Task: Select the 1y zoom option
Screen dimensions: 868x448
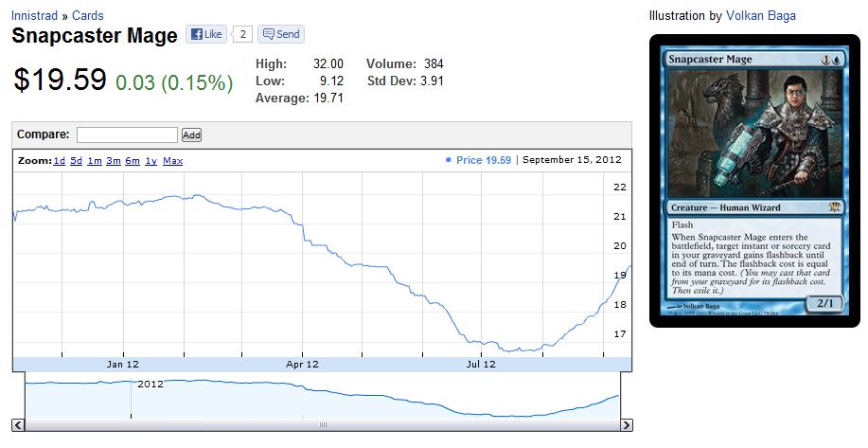Action: pyautogui.click(x=151, y=161)
